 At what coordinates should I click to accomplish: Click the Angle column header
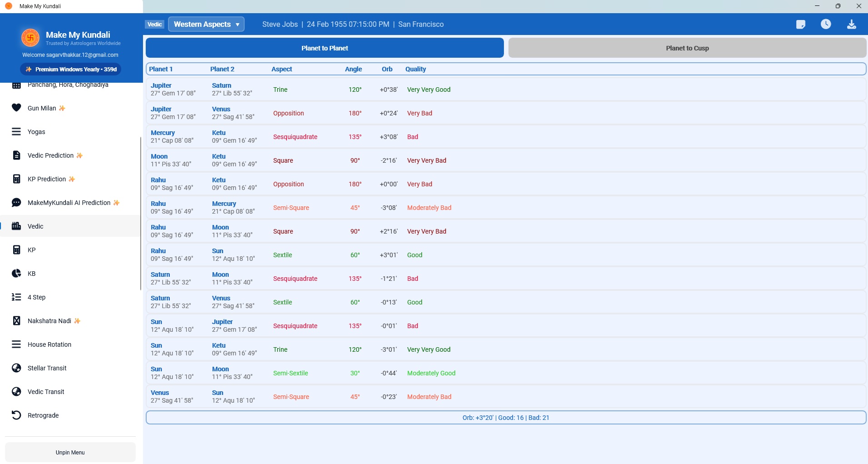(353, 69)
